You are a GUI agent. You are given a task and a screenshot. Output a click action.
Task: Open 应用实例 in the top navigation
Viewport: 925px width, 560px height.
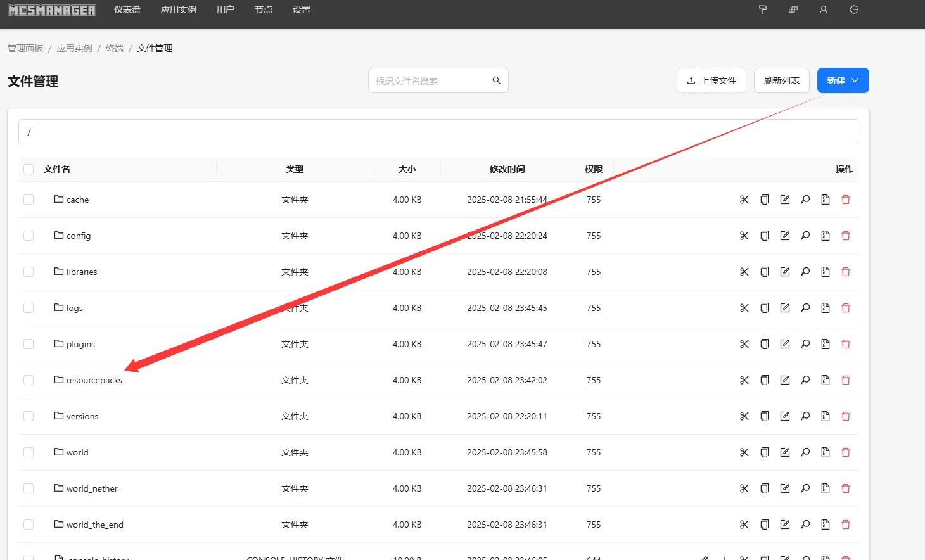pyautogui.click(x=179, y=10)
